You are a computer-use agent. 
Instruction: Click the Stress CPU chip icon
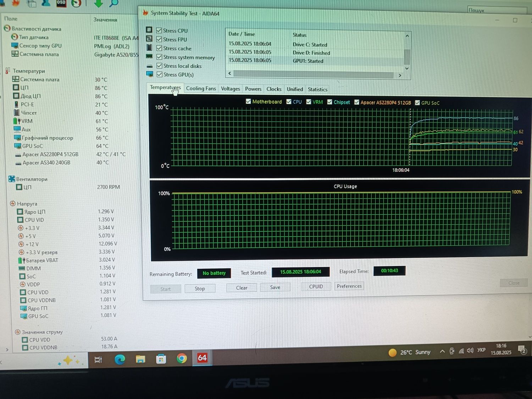149,30
